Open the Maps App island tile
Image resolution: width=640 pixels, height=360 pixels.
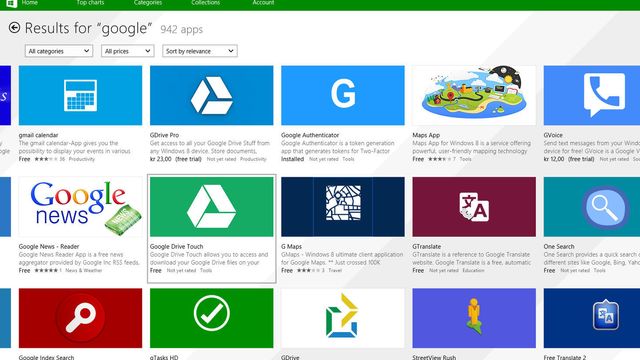474,96
